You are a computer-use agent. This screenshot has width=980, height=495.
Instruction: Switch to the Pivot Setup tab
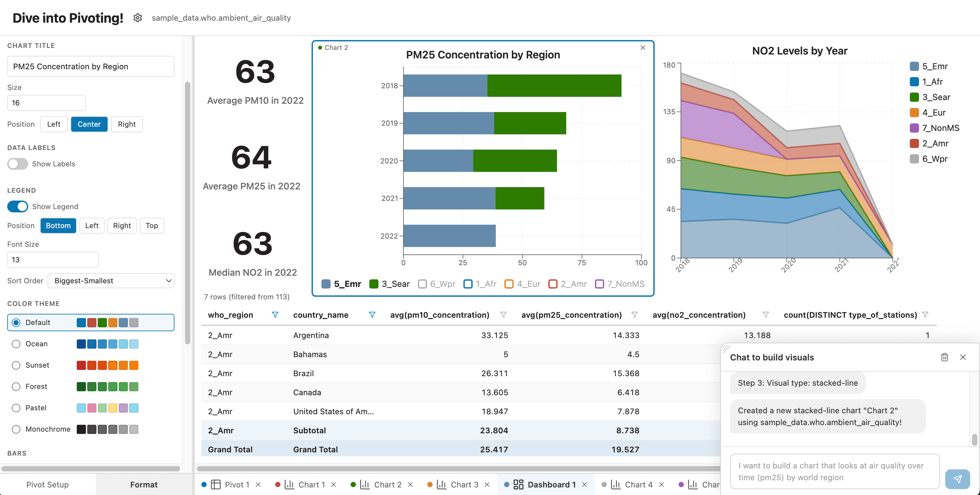[48, 484]
